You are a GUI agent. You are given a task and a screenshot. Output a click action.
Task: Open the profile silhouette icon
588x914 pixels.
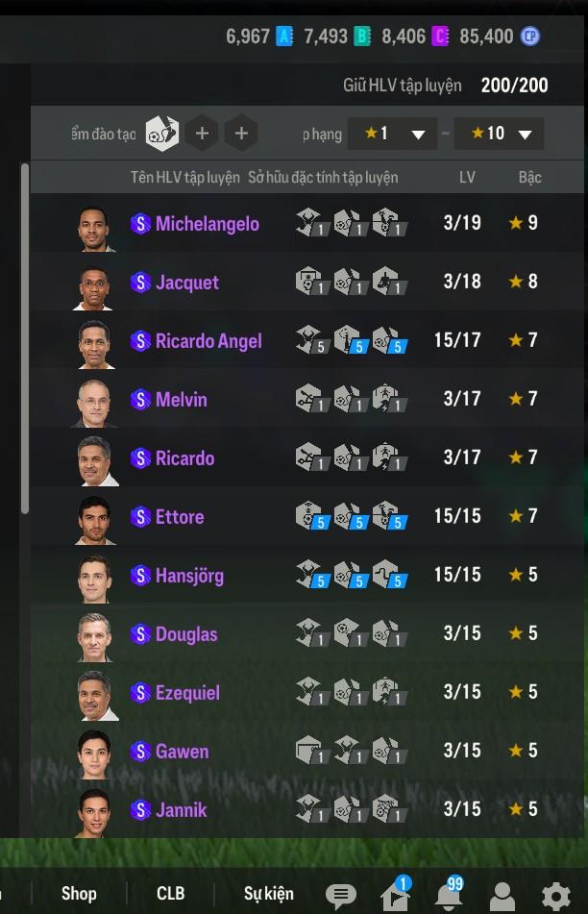502,896
